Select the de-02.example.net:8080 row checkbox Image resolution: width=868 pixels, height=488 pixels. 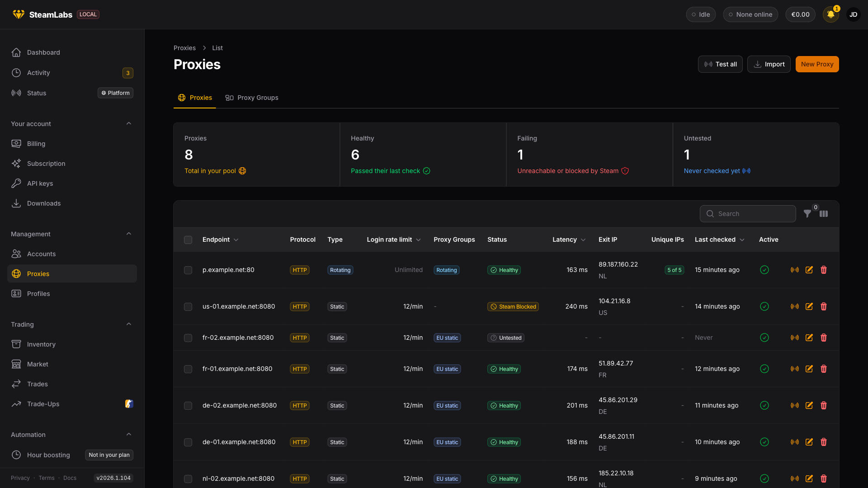(x=188, y=406)
